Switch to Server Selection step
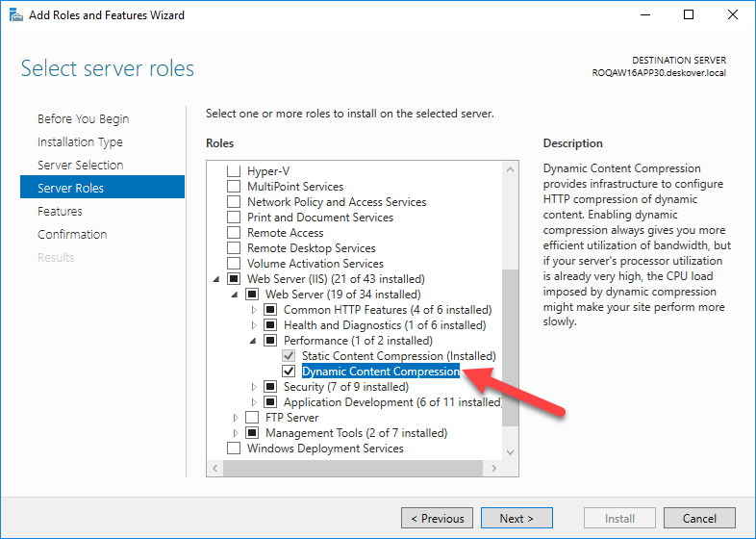The image size is (756, 539). point(80,166)
